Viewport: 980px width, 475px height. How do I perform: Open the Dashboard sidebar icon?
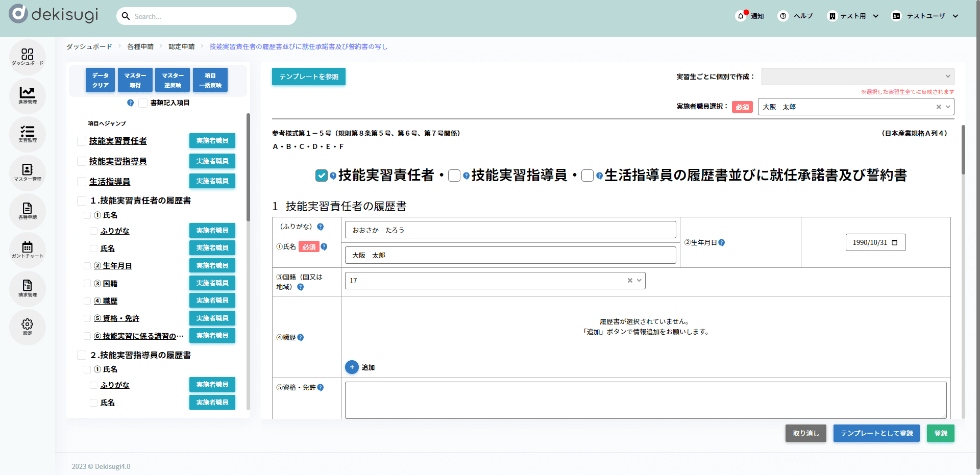tap(28, 56)
